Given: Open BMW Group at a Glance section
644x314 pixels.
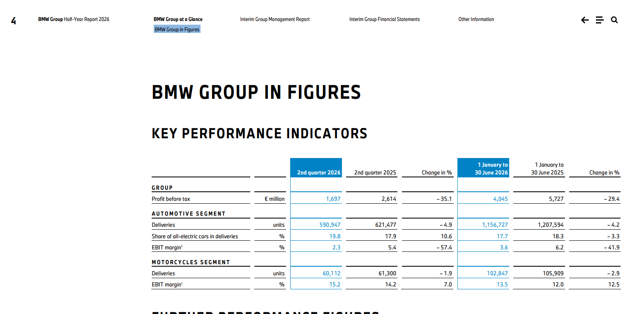Looking at the screenshot, I should pos(178,19).
